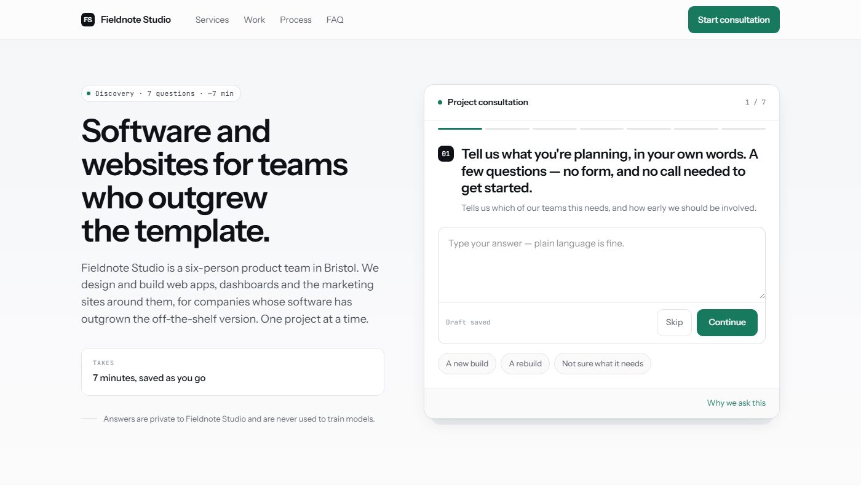Click the Fieldnote Studio description paragraph
The width and height of the screenshot is (861, 504).
click(x=230, y=294)
